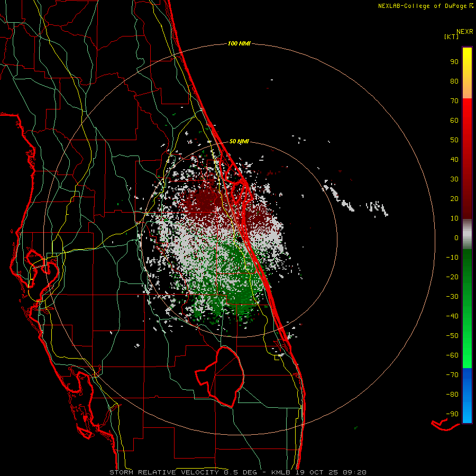476x476 pixels.
Task: Click the 70 knot scale value
Action: click(x=454, y=101)
